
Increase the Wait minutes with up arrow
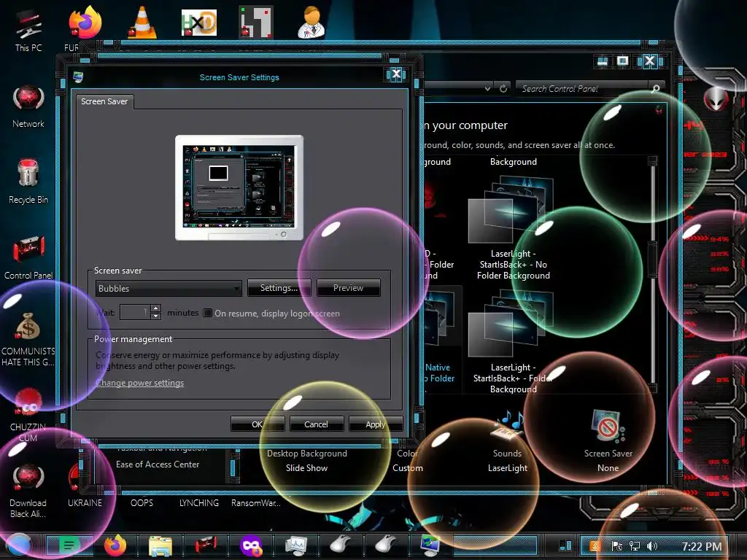click(155, 308)
